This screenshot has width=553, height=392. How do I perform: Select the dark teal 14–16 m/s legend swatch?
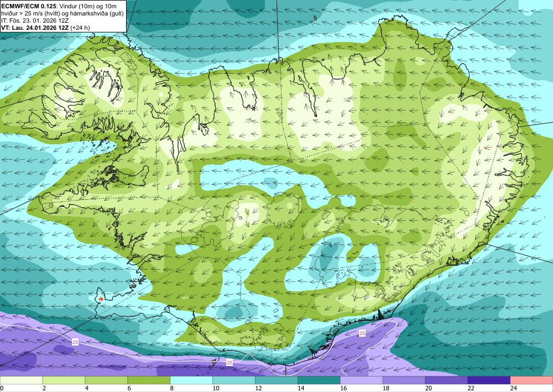tap(319, 380)
